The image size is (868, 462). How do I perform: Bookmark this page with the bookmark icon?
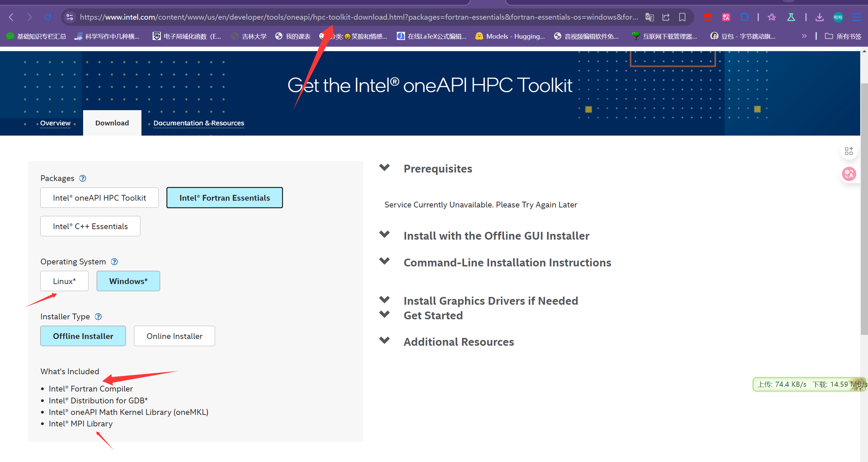pyautogui.click(x=682, y=17)
